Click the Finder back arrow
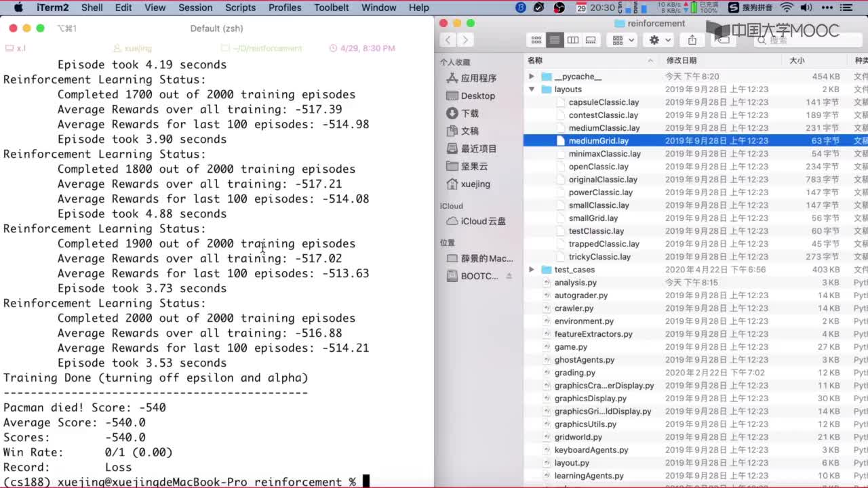Screen dimensions: 868x488 [x=448, y=40]
